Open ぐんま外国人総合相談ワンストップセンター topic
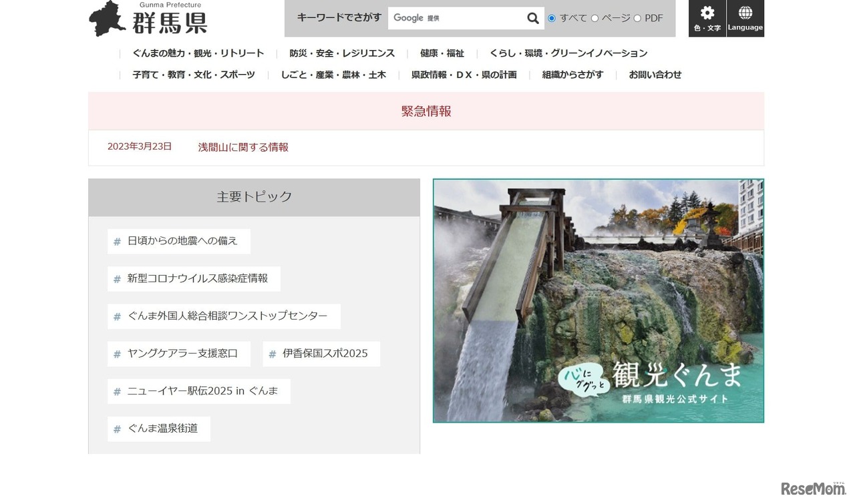 pyautogui.click(x=224, y=316)
